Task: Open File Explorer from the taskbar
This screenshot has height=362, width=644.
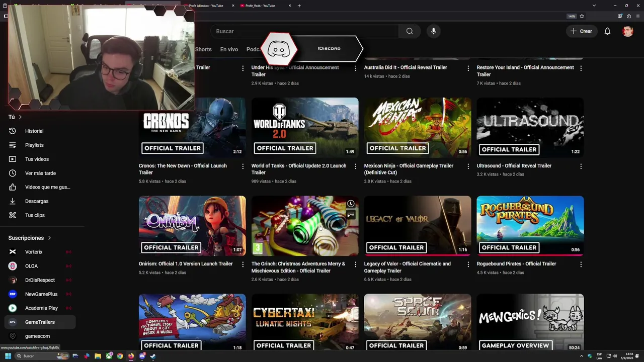Action: pyautogui.click(x=98, y=356)
